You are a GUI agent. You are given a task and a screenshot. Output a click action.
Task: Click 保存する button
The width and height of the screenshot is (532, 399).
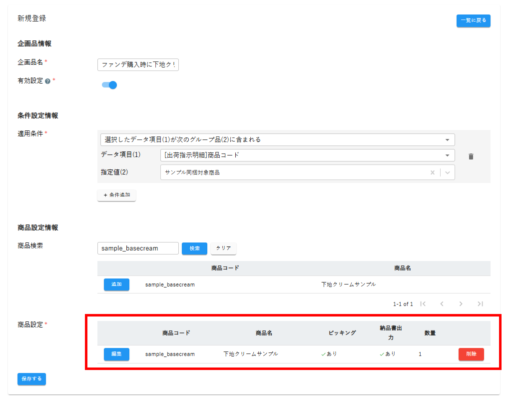pos(31,379)
